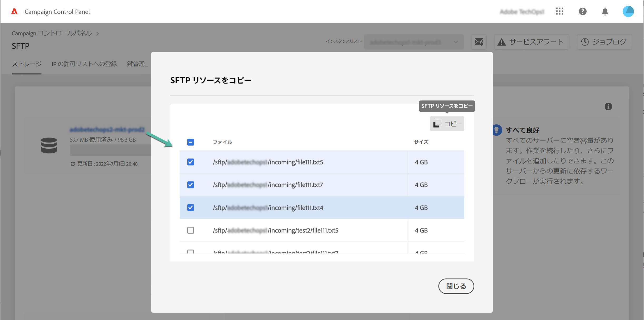The height and width of the screenshot is (320, 644).
Task: Click the email alert subscription icon
Action: pos(479,42)
